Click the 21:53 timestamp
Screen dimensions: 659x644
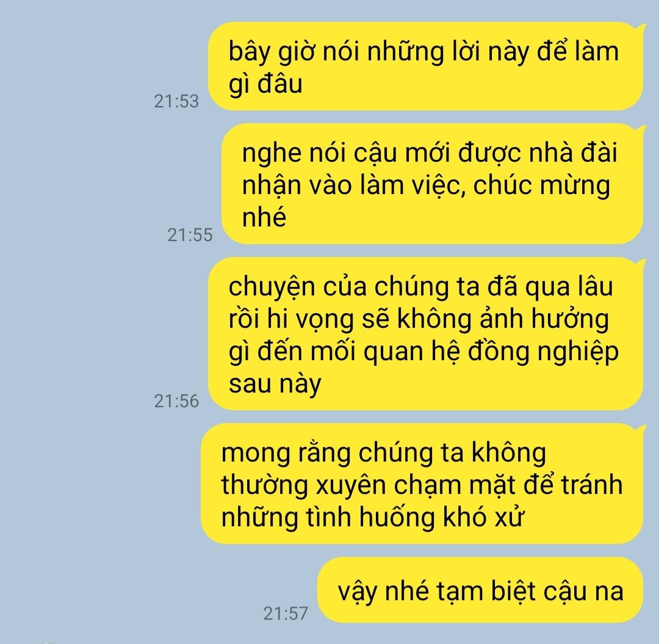176,101
